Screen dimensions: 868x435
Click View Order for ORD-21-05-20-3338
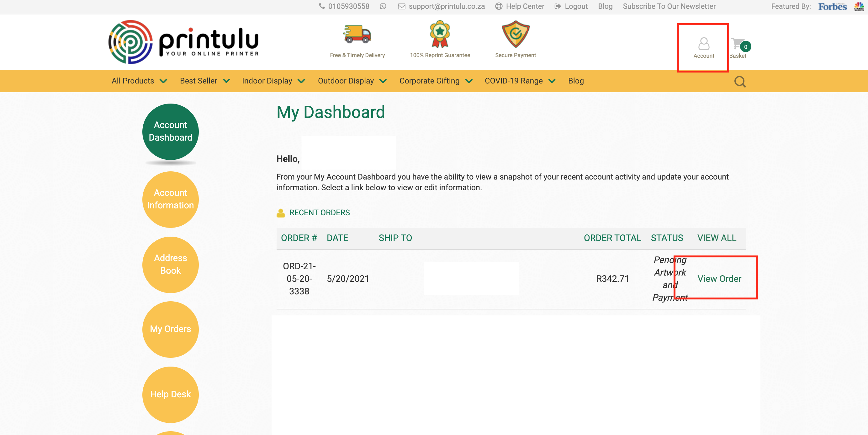click(719, 278)
